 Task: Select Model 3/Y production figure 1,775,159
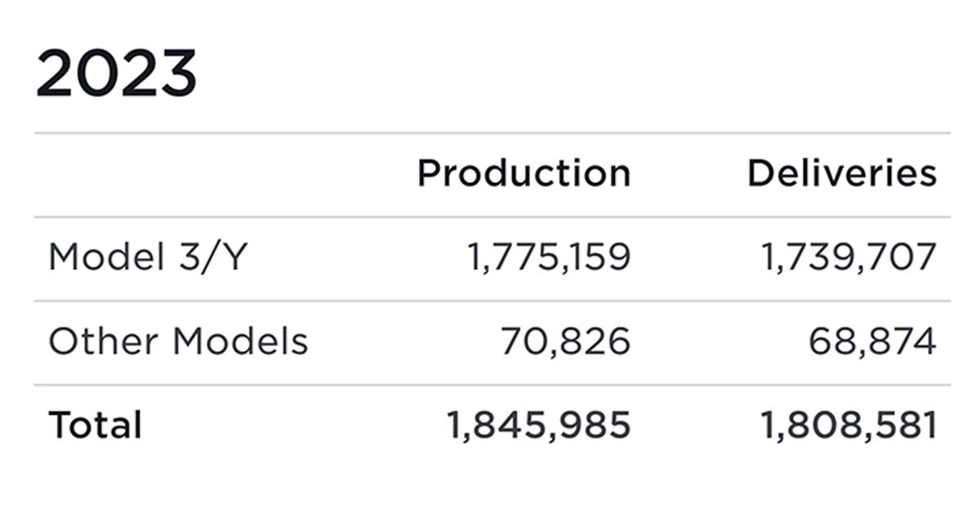pyautogui.click(x=548, y=258)
